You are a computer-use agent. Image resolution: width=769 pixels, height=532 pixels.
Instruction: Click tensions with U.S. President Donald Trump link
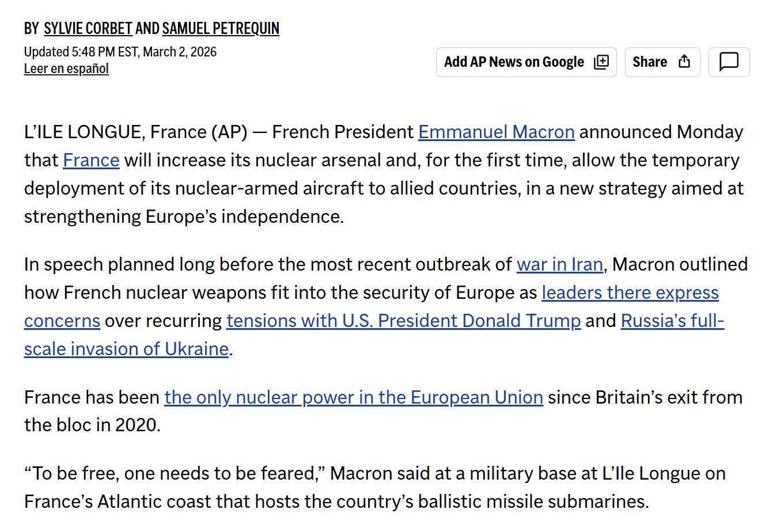coord(403,321)
